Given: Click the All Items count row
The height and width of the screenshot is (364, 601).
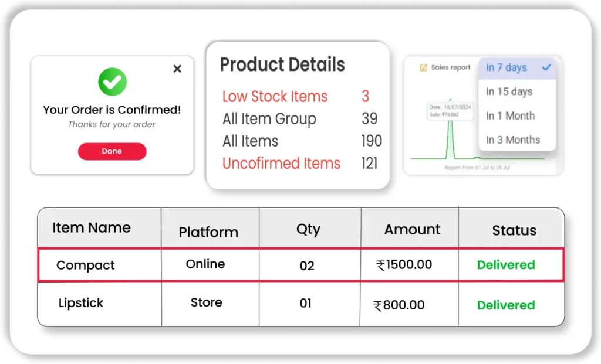Looking at the screenshot, I should tap(250, 141).
